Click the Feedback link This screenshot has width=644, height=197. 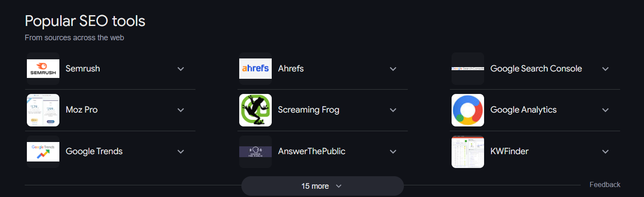(x=605, y=184)
